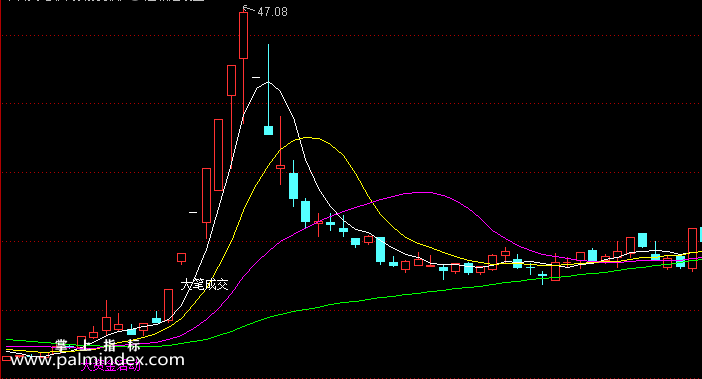
Task: Select the magenta signal label at bottom left
Action: (x=111, y=366)
